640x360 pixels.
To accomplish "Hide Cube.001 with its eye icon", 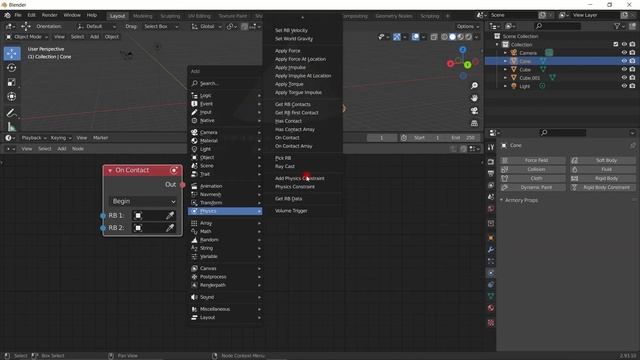I will point(624,78).
